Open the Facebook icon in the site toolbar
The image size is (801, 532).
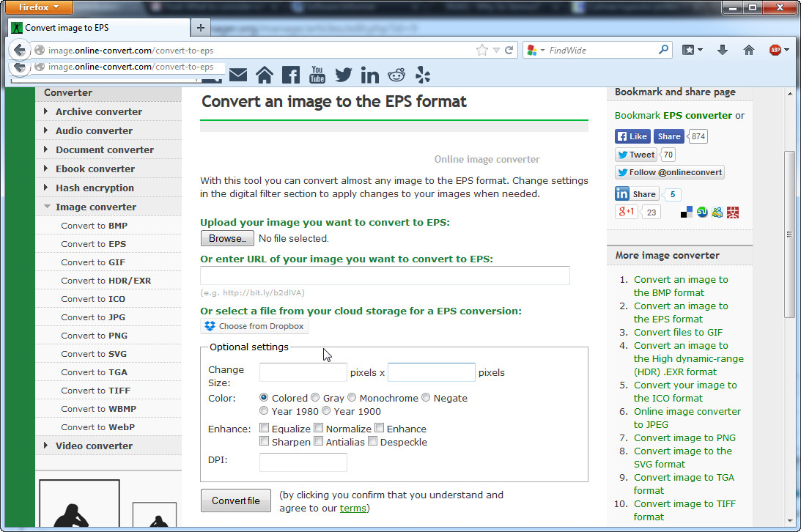point(290,75)
